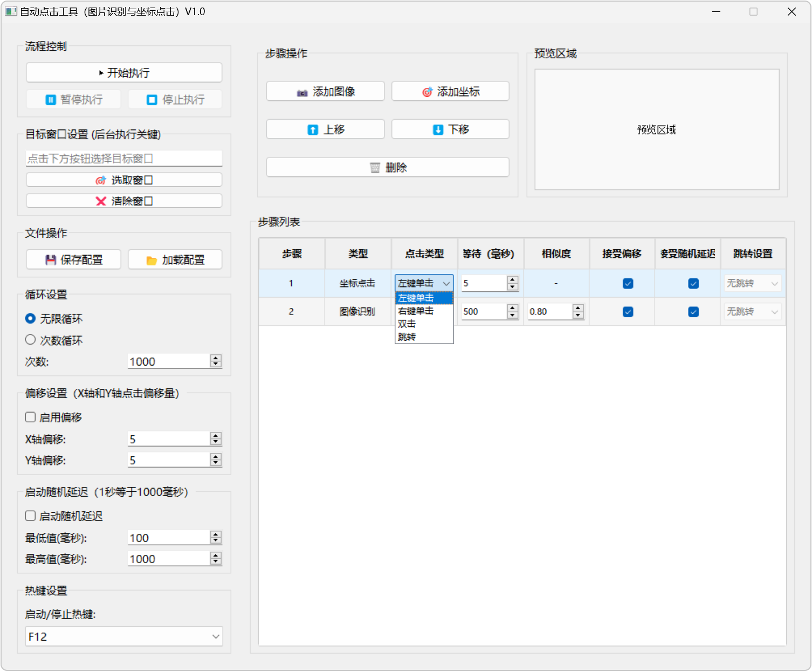Viewport: 812px width, 672px height.
Task: Enable the 启动随机延迟 checkbox
Action: coord(31,516)
